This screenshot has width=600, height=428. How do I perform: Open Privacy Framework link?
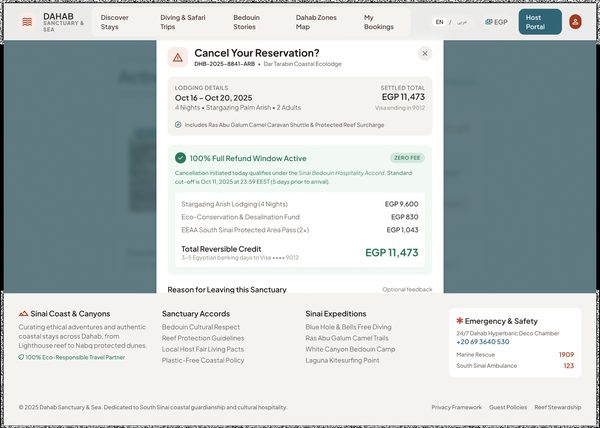click(457, 407)
